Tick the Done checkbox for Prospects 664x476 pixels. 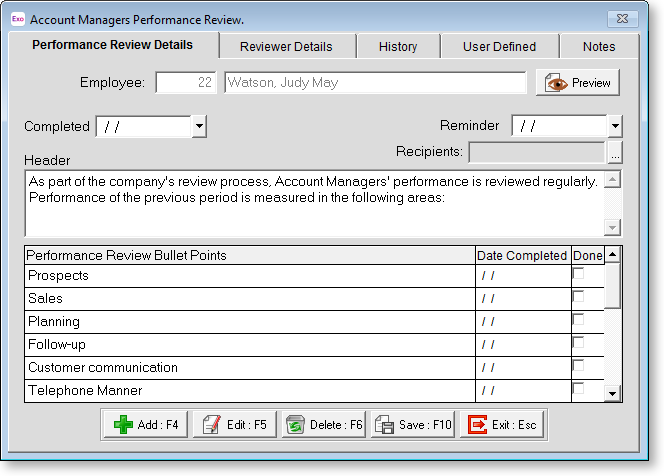pos(578,274)
